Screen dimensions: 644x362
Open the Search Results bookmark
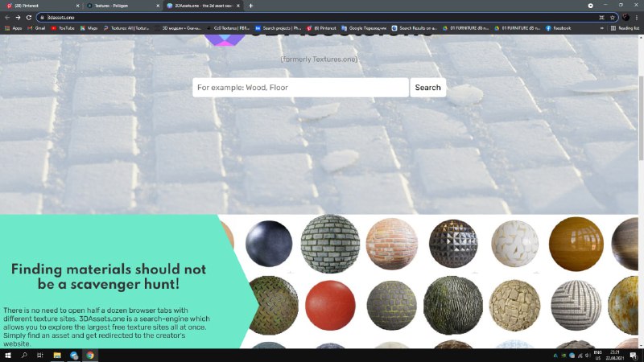(x=414, y=28)
